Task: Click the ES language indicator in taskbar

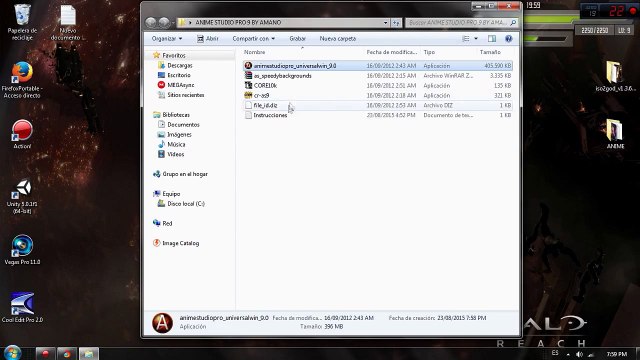Action: (x=555, y=352)
